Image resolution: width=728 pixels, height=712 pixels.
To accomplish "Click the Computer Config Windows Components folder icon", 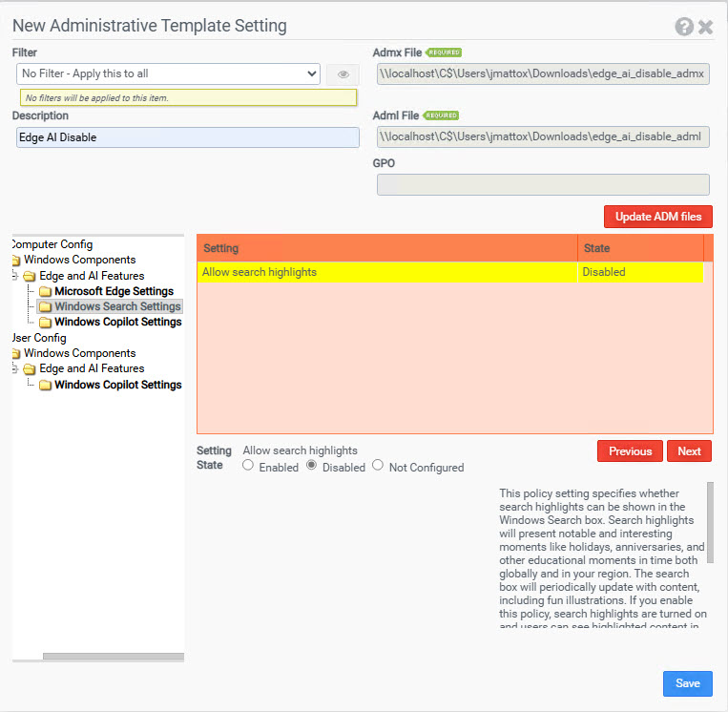I will point(14,261).
